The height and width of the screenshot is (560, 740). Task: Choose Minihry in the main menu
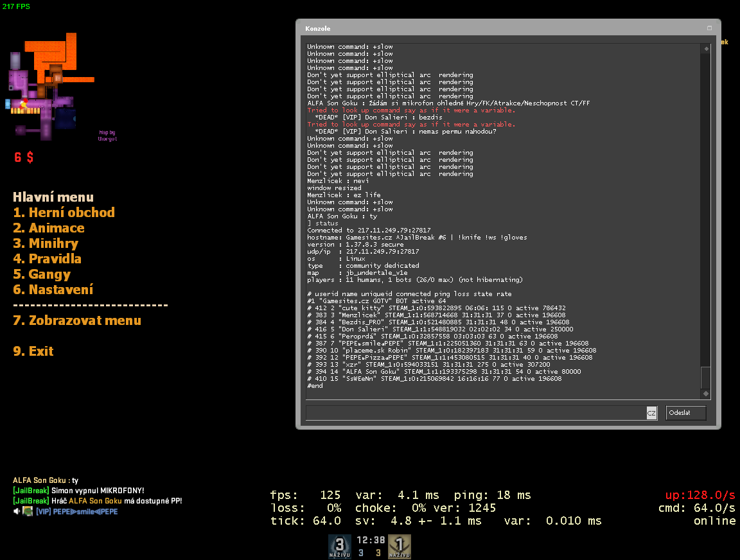click(x=46, y=243)
